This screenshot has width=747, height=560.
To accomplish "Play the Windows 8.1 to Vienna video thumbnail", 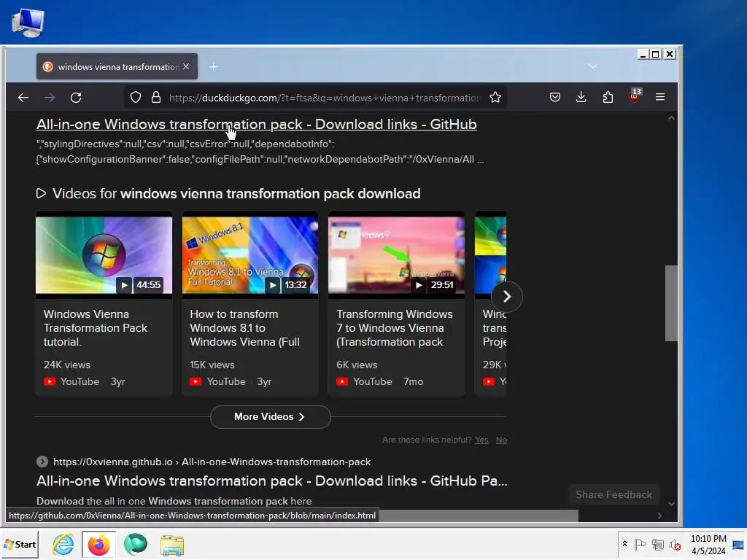I will (250, 255).
